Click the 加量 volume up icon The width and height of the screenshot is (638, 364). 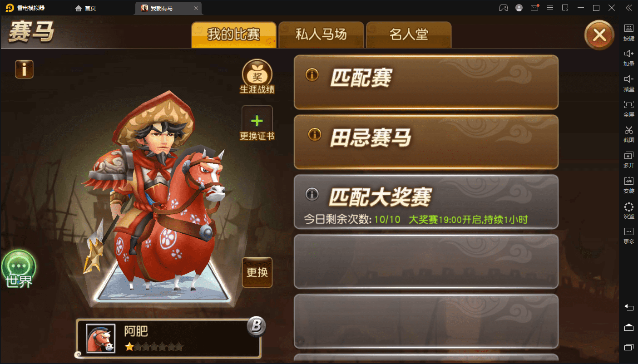click(629, 57)
